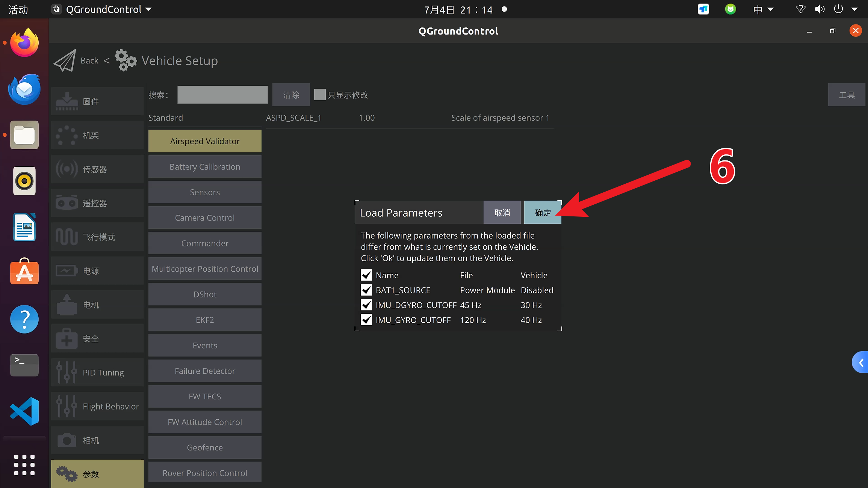Enable the 只显示修改 checkbox
This screenshot has height=488, width=868.
[320, 95]
